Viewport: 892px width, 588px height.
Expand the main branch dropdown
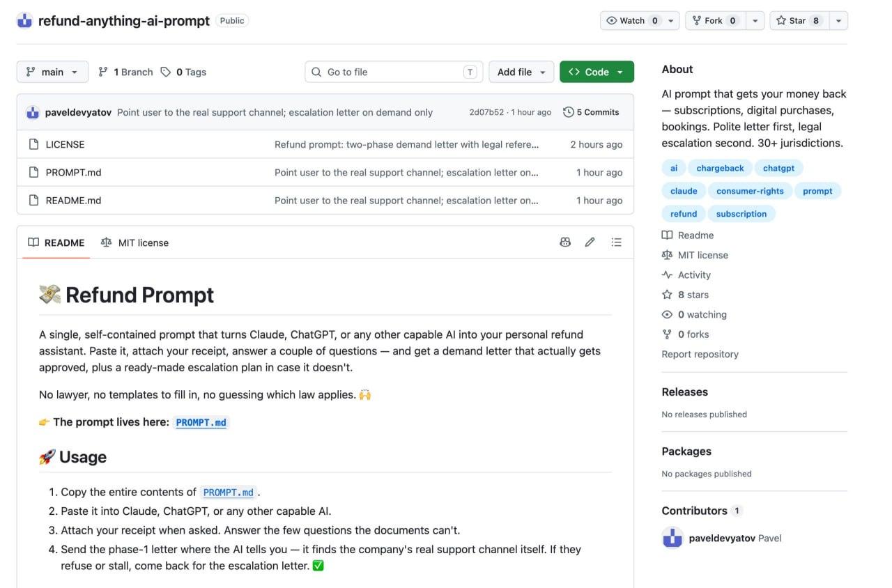(x=52, y=72)
